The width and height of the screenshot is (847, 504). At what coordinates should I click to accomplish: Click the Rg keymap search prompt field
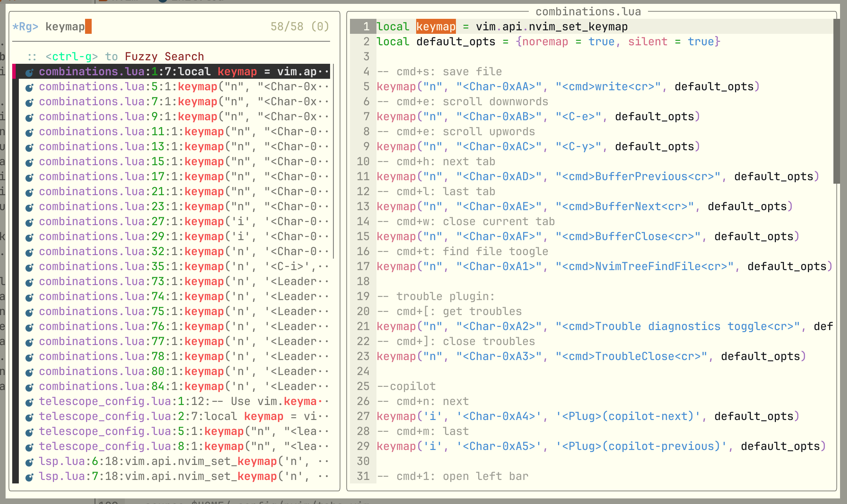[139, 27]
